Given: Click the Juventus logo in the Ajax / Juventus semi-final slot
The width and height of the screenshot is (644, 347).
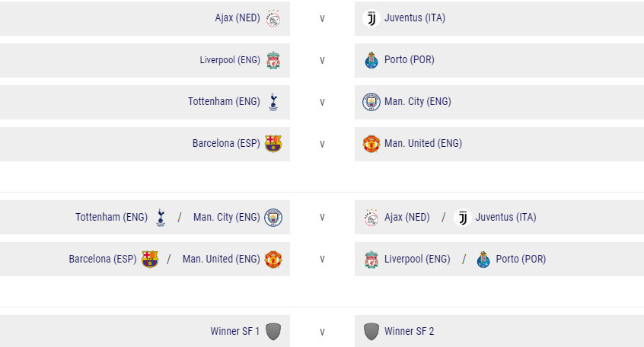Looking at the screenshot, I should coord(463,218).
